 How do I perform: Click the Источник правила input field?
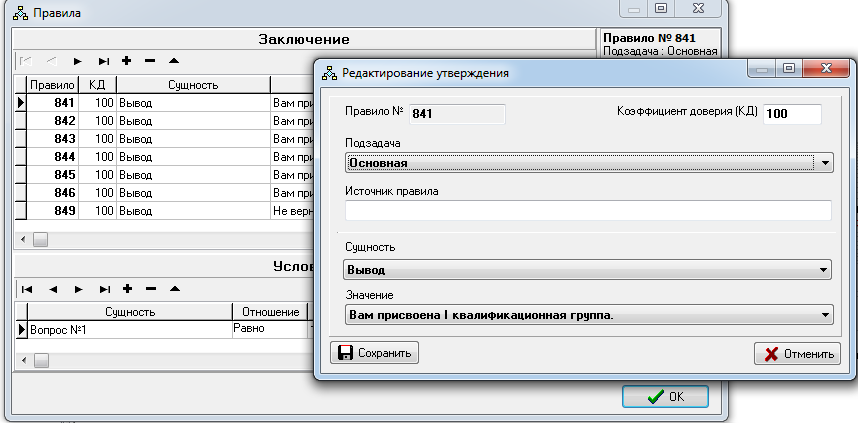[x=588, y=210]
